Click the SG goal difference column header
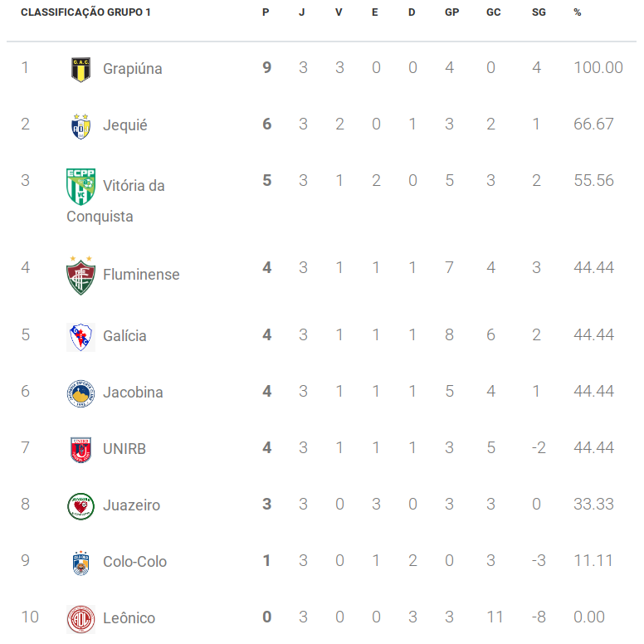The width and height of the screenshot is (644, 644). (x=539, y=12)
